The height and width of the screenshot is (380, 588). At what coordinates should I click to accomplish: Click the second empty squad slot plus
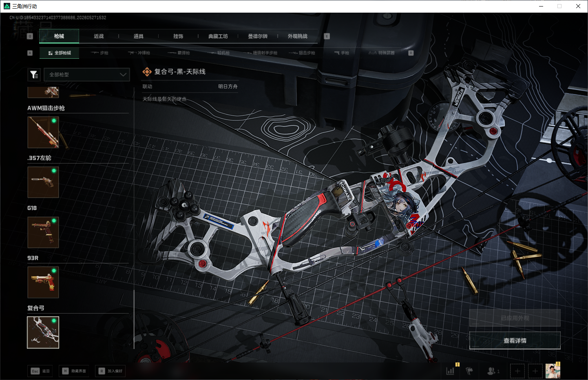click(535, 371)
